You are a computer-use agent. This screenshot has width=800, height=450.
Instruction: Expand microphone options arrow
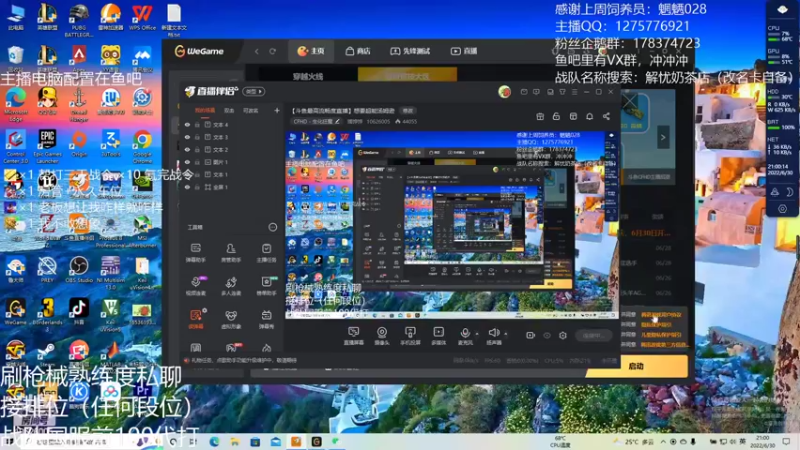click(477, 334)
